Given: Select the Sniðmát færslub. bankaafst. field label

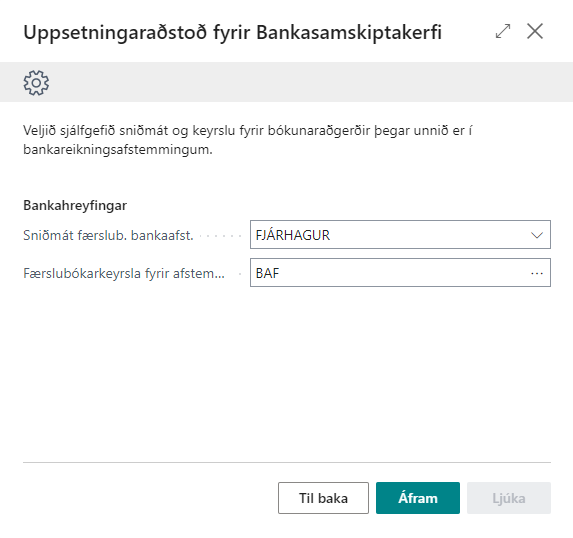Looking at the screenshot, I should pos(108,235).
